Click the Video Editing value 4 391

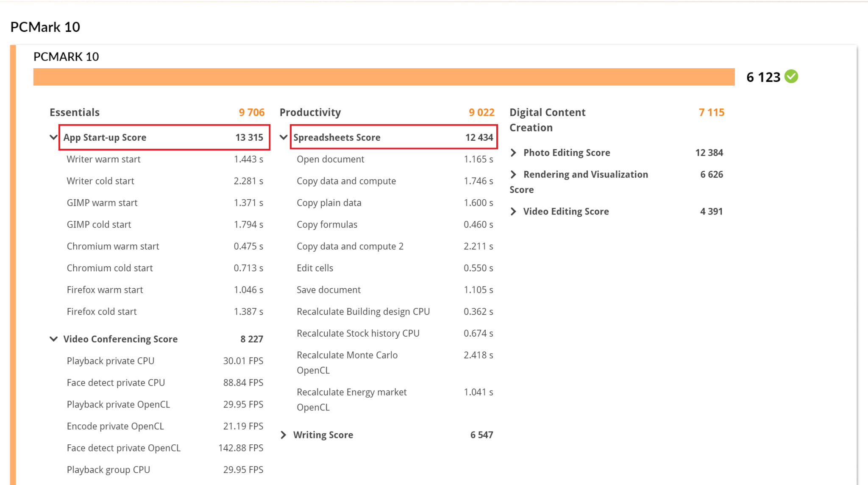[712, 212]
